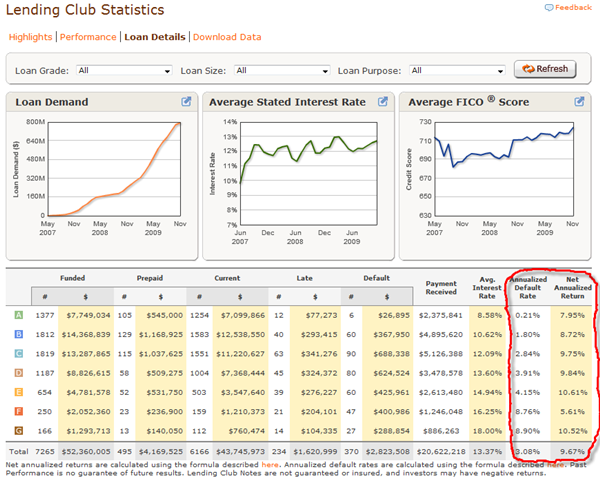Click the $14,368,839 funded amount

coord(86,334)
